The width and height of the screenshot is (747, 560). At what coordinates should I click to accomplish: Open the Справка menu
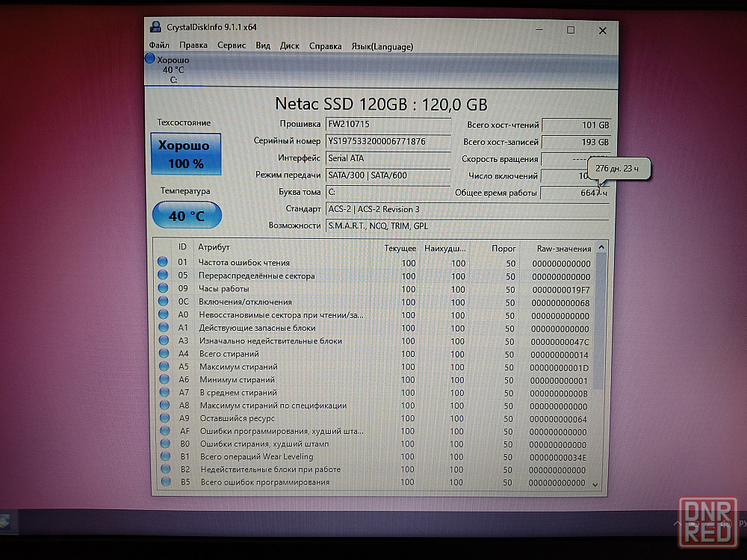pos(326,46)
